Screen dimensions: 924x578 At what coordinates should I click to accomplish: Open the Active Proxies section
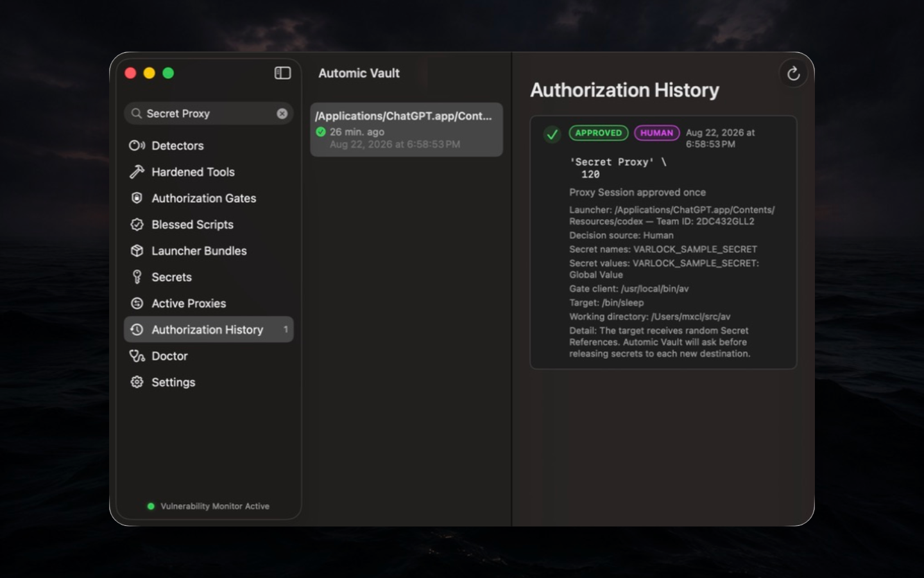click(x=209, y=304)
